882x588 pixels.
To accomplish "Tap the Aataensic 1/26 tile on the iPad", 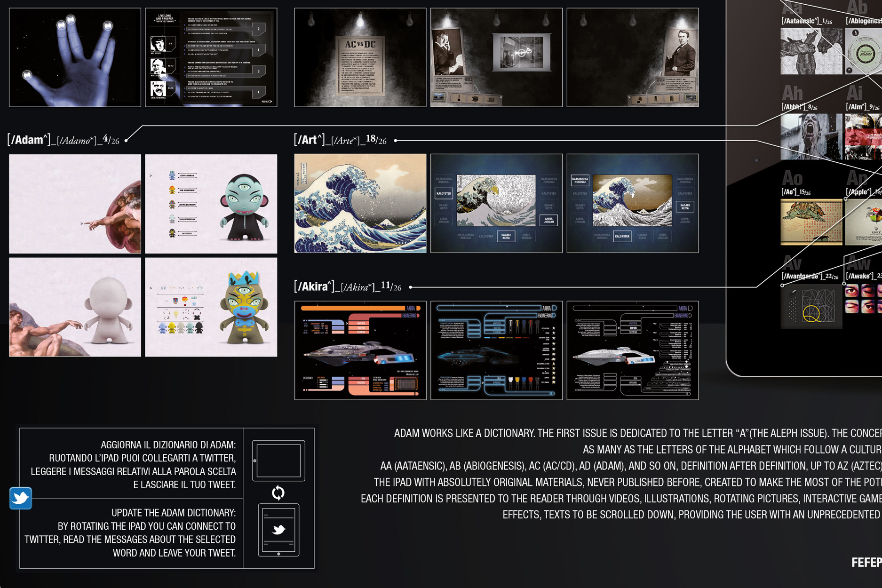I will [811, 51].
